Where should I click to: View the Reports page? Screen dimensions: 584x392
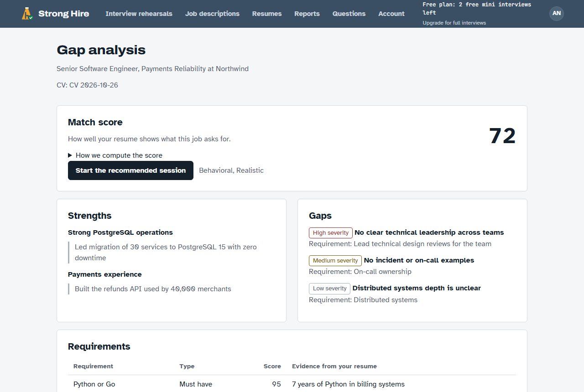[307, 14]
